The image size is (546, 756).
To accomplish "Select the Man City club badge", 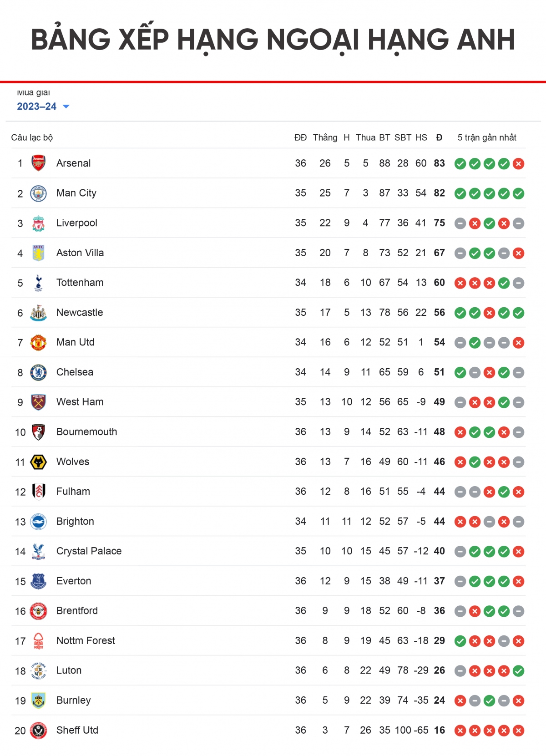I will (x=38, y=193).
